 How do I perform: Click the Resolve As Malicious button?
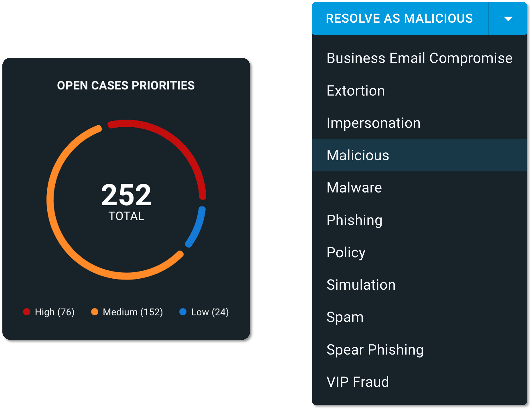pyautogui.click(x=400, y=19)
